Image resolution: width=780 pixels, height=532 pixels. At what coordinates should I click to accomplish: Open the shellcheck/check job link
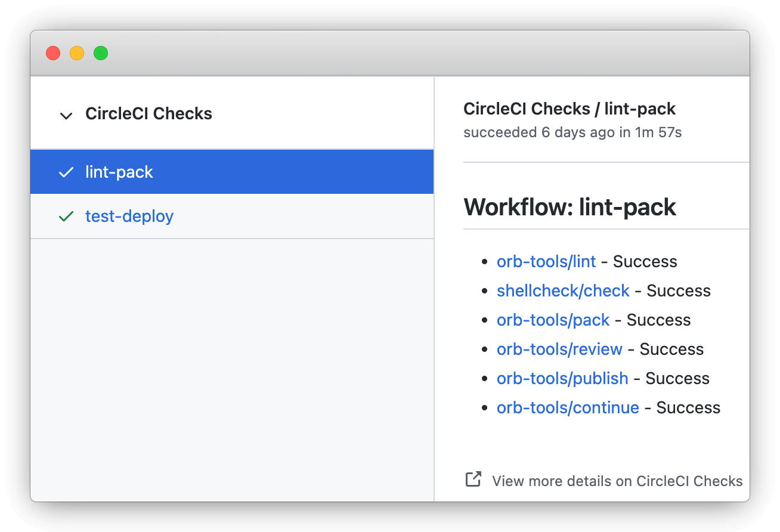click(x=563, y=290)
